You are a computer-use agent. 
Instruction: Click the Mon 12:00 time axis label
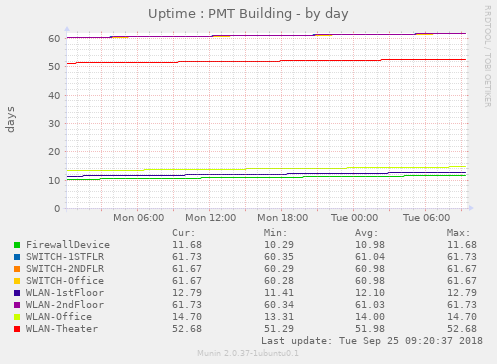tap(211, 218)
